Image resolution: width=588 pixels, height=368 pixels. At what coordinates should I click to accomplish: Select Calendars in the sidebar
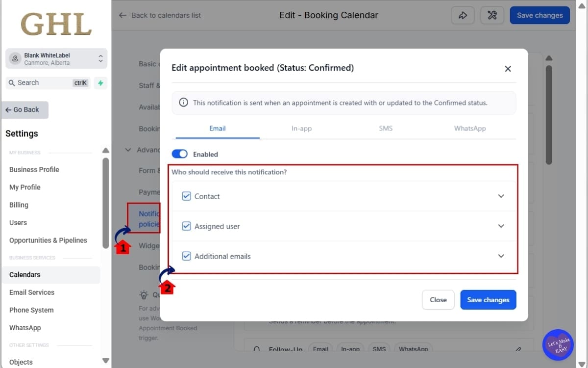coord(51,275)
